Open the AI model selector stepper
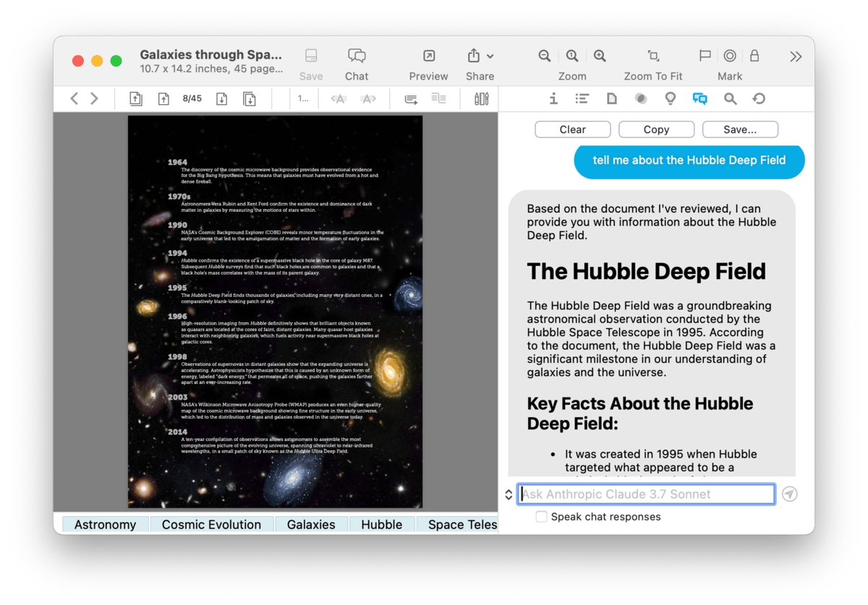 509,494
